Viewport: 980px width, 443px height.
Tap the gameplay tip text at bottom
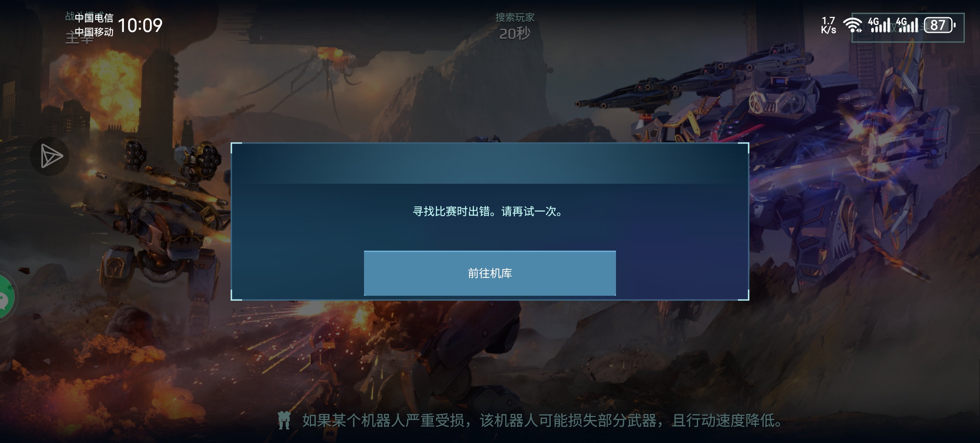[x=542, y=420]
